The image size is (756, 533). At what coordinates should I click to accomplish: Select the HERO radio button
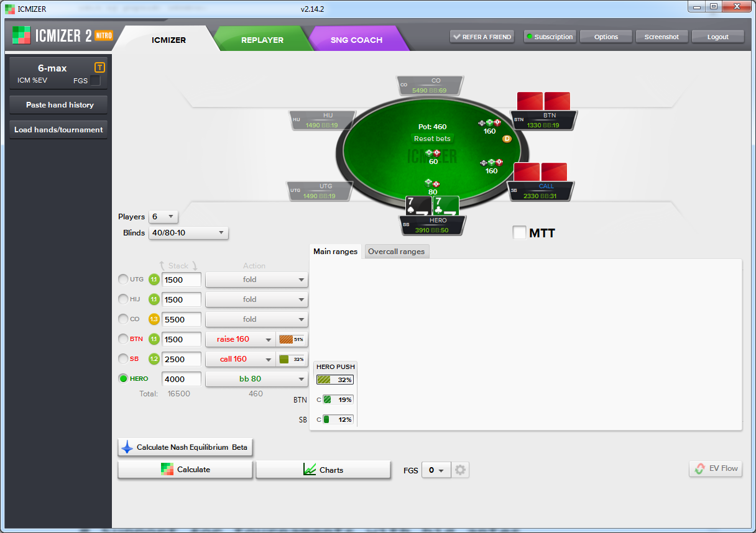click(123, 378)
